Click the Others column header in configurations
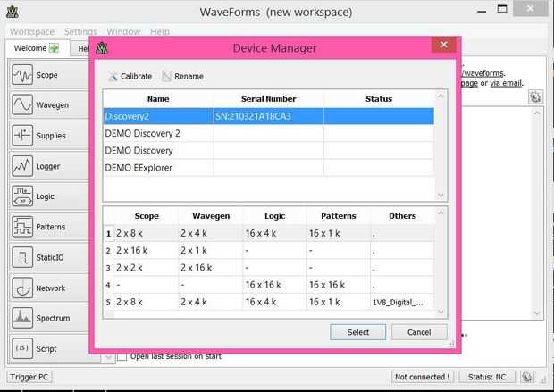This screenshot has width=554, height=392. tap(402, 216)
